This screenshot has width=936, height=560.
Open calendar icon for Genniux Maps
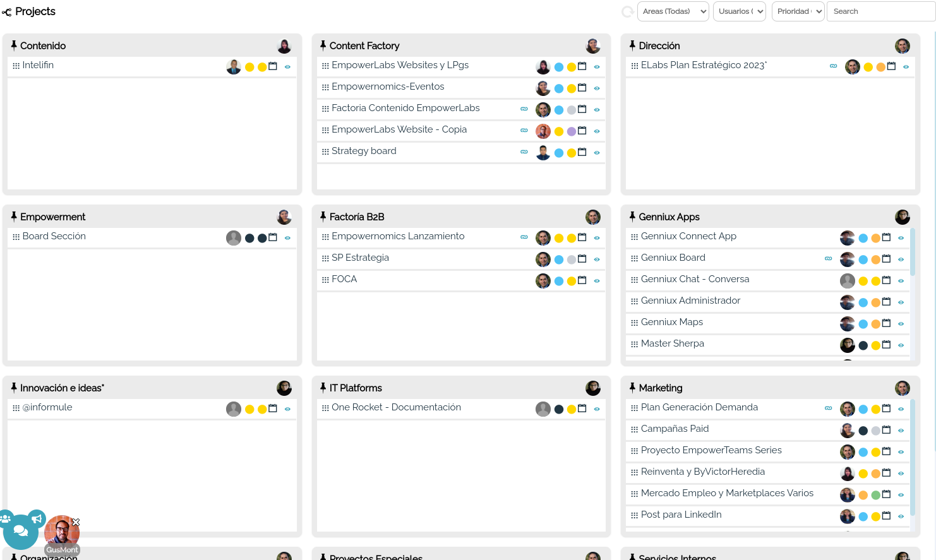(886, 323)
